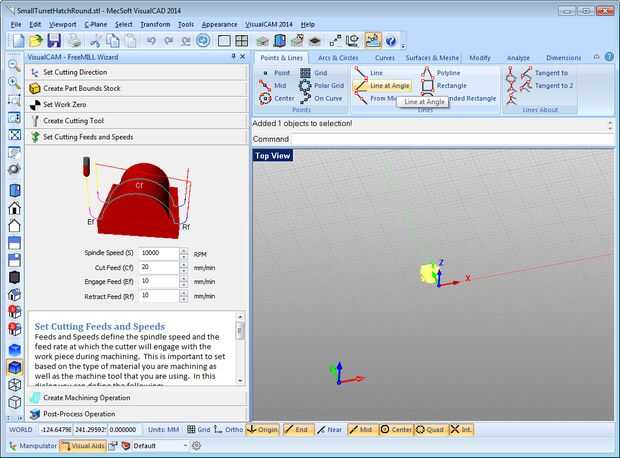The image size is (620, 458).
Task: Toggle the Int. snap
Action: click(x=461, y=430)
